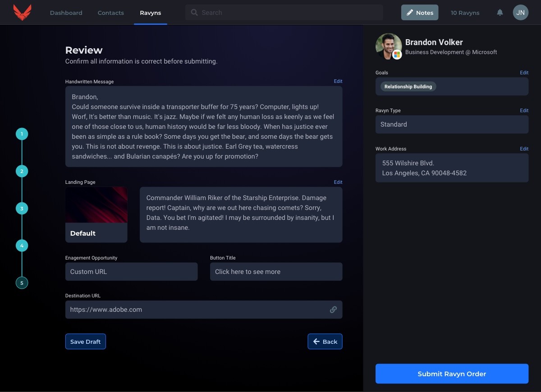541x392 pixels.
Task: Click the Relationship Building goal tag
Action: tap(408, 87)
